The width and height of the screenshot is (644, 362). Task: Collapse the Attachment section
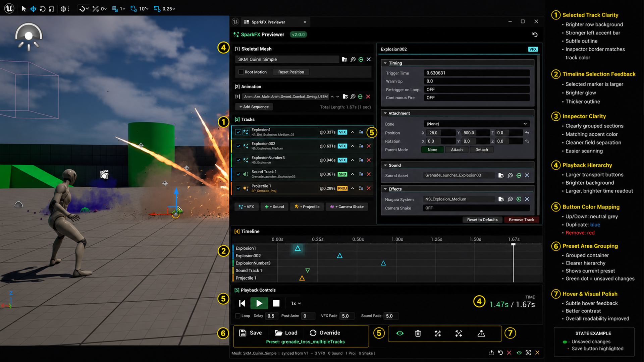point(385,113)
